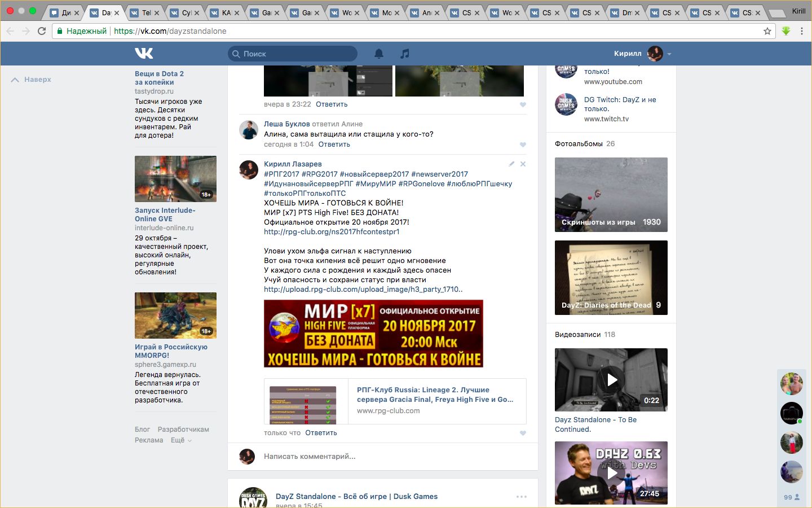812x508 pixels.
Task: Open friends online counter 99
Action: point(792,497)
